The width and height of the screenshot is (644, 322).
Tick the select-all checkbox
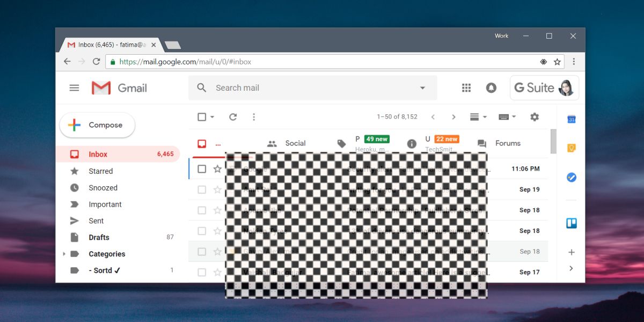click(x=202, y=117)
